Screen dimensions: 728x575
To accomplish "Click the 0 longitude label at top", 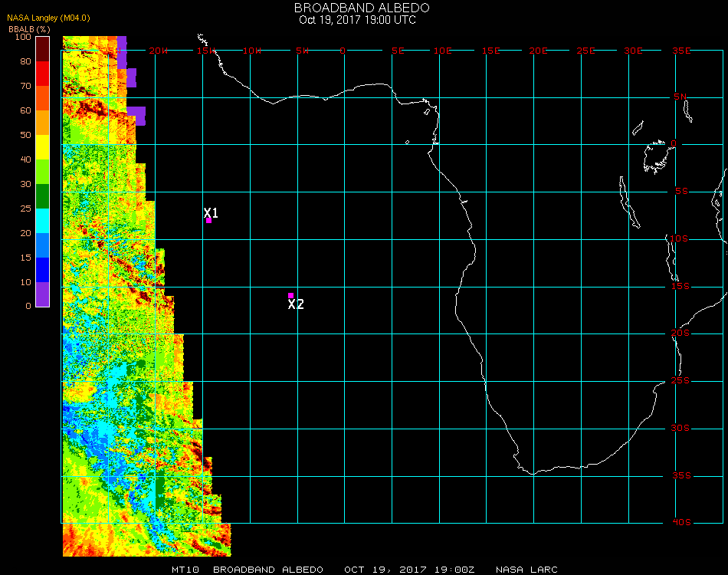I will click(343, 51).
